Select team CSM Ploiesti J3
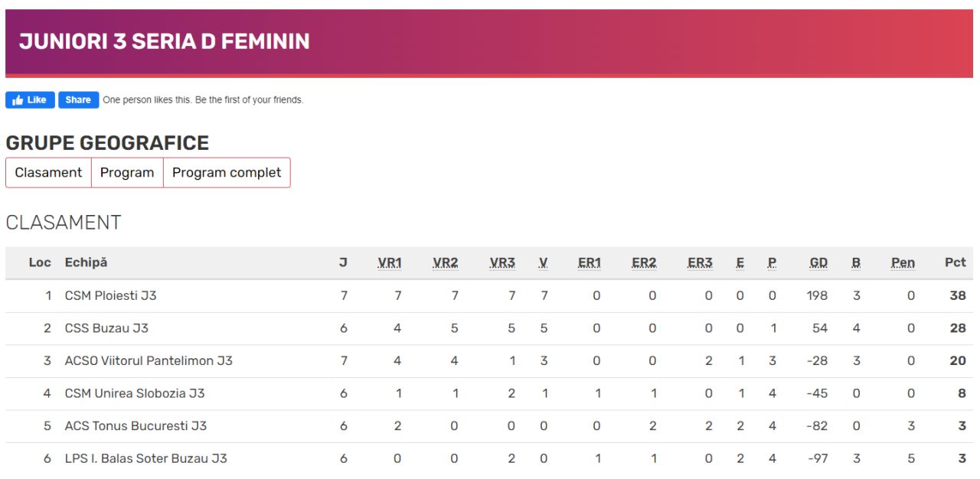This screenshot has height=479, width=980. [111, 295]
